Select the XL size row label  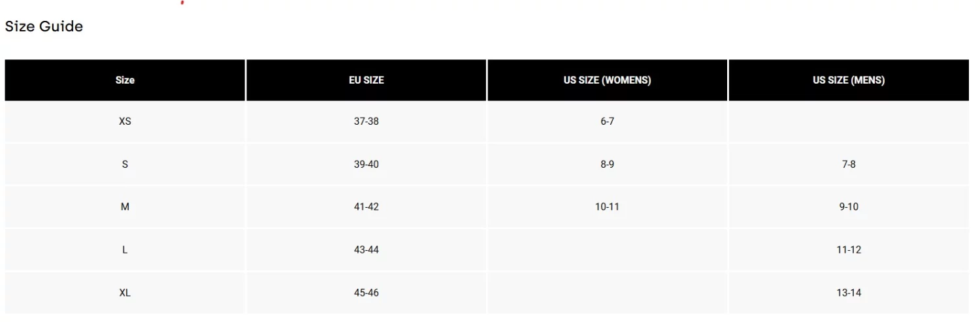click(125, 293)
